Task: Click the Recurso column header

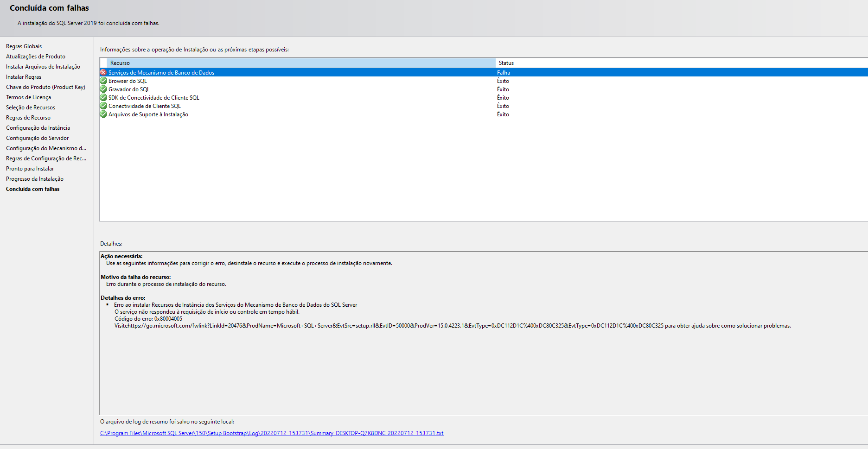Action: (x=301, y=63)
